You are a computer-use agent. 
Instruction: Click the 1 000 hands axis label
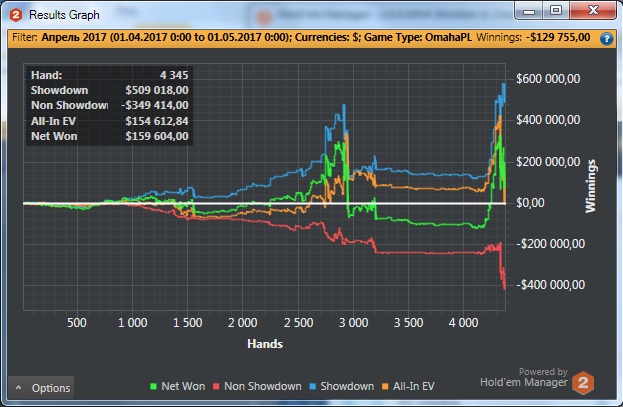pyautogui.click(x=133, y=322)
